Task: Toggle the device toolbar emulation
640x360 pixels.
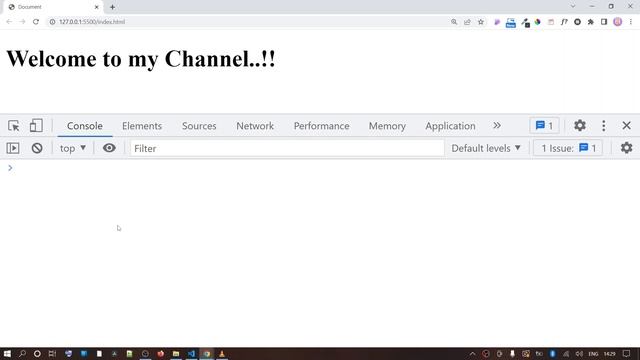Action: [36, 126]
